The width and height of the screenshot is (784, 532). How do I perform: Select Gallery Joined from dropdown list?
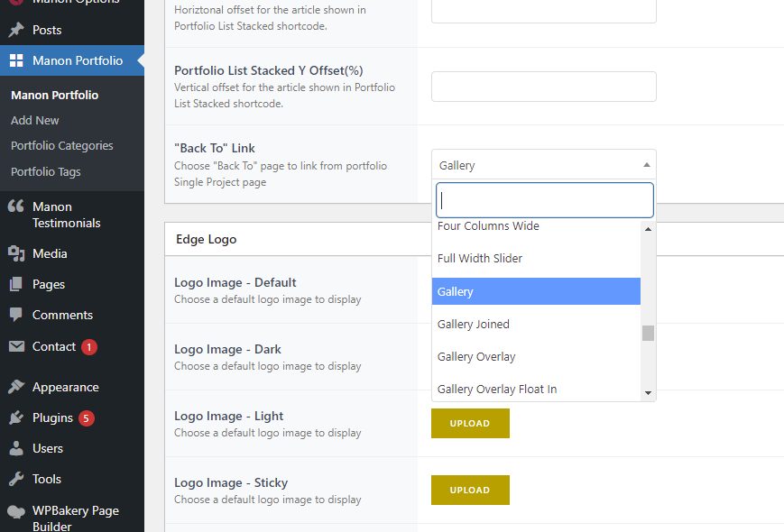coord(474,325)
